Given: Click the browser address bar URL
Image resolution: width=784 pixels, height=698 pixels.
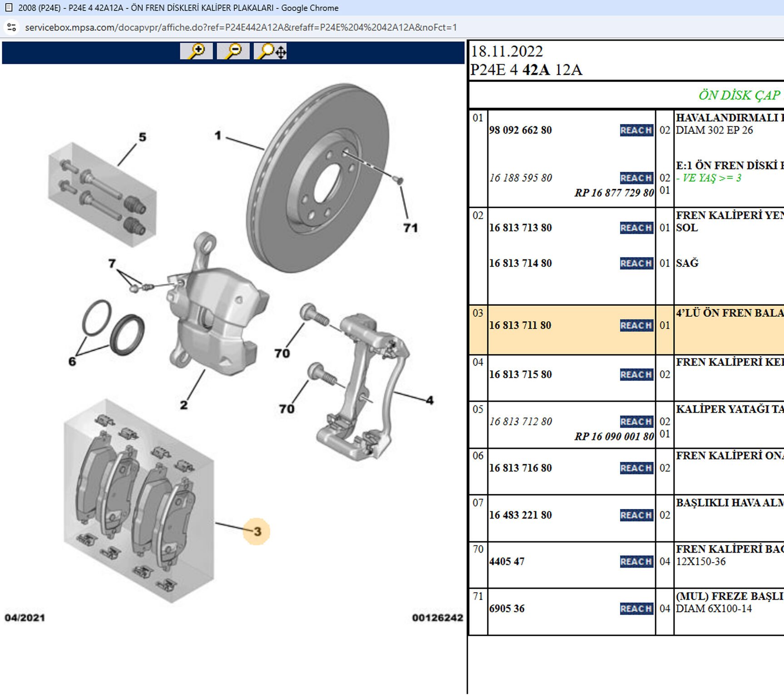Looking at the screenshot, I should pos(241,27).
